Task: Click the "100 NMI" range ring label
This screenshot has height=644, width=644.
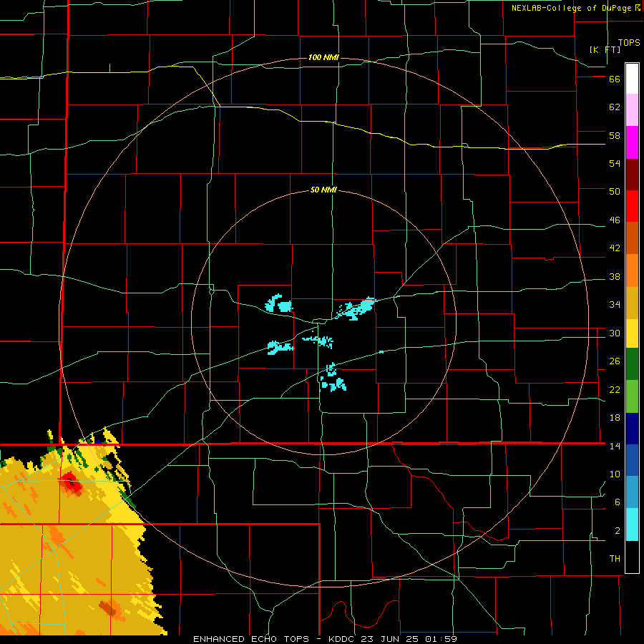Action: coord(323,57)
